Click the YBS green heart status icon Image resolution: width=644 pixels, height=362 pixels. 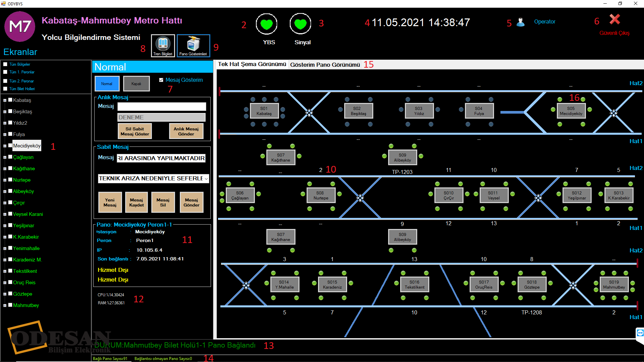tap(266, 24)
